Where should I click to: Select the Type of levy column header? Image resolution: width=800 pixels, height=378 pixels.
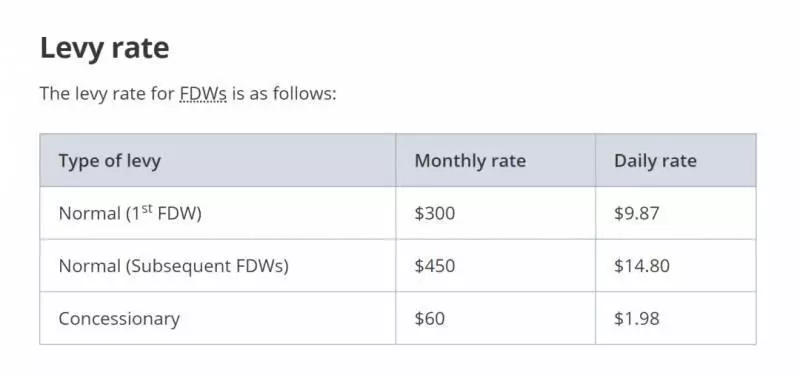coord(110,161)
